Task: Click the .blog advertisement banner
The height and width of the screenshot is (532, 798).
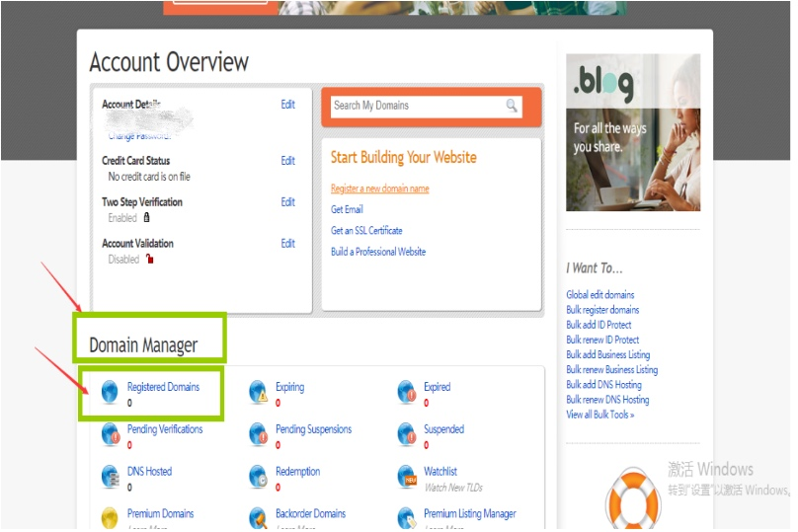Action: tap(632, 132)
